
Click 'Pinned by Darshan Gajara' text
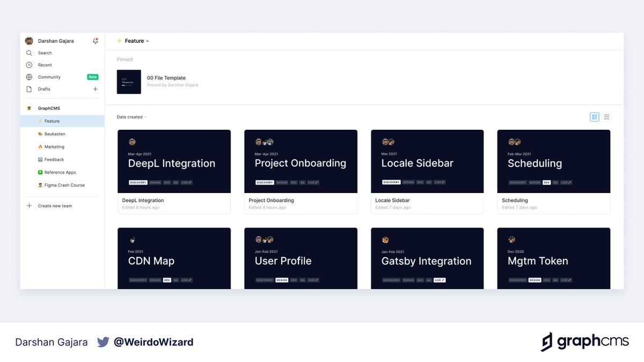(x=173, y=85)
